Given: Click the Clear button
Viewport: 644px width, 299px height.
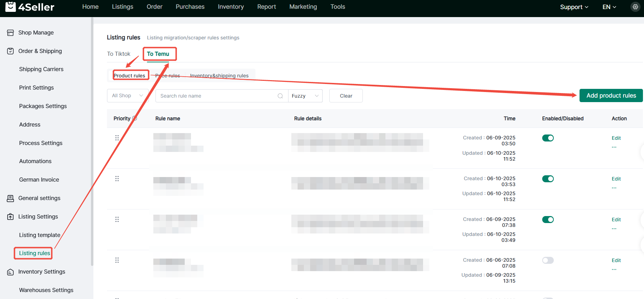Looking at the screenshot, I should 346,96.
